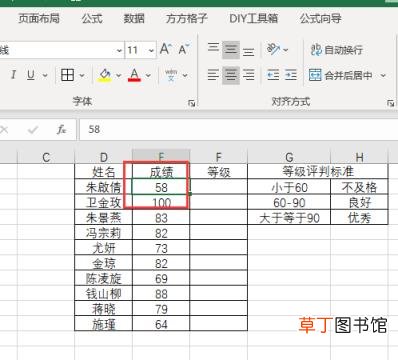Image resolution: width=398 pixels, height=360 pixels.
Task: Open the 公式向导 tab
Action: point(320,18)
